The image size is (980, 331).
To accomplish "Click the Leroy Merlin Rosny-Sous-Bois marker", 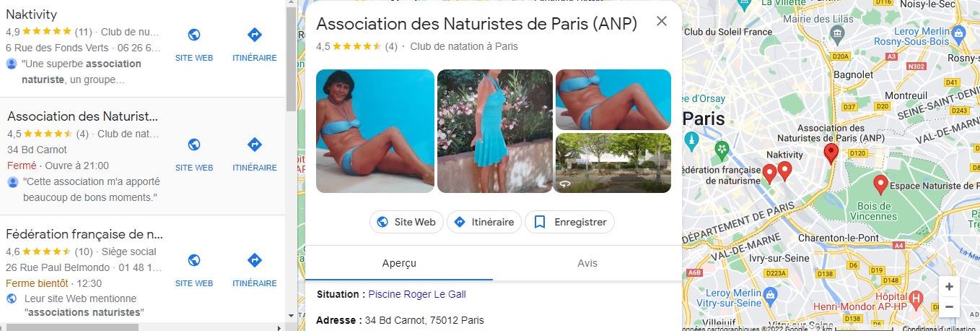I will click(x=958, y=33).
